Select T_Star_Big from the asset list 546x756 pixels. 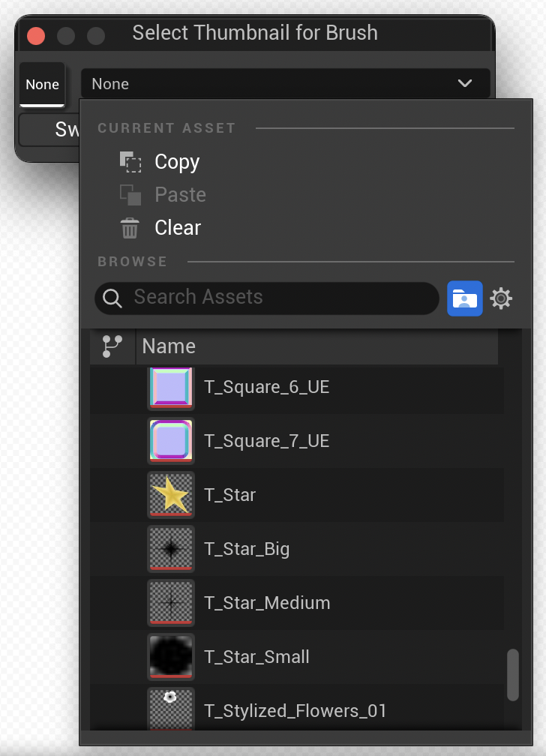247,549
